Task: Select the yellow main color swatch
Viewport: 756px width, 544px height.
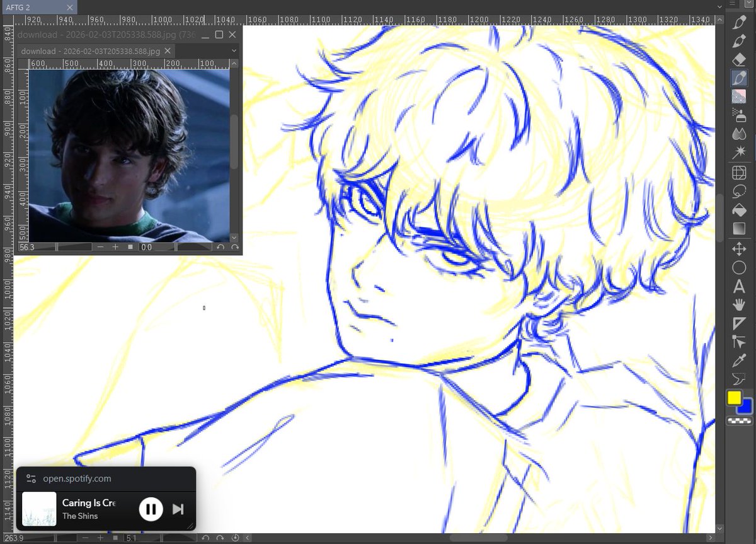Action: click(x=734, y=397)
